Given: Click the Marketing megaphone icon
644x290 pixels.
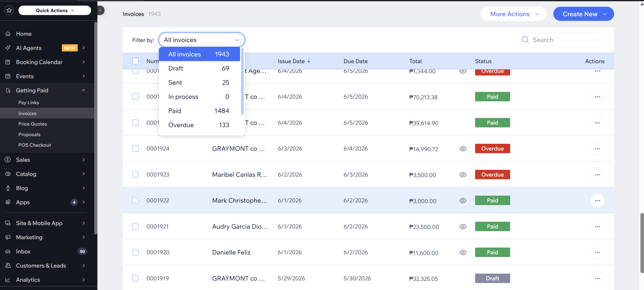Looking at the screenshot, I should (8, 237).
